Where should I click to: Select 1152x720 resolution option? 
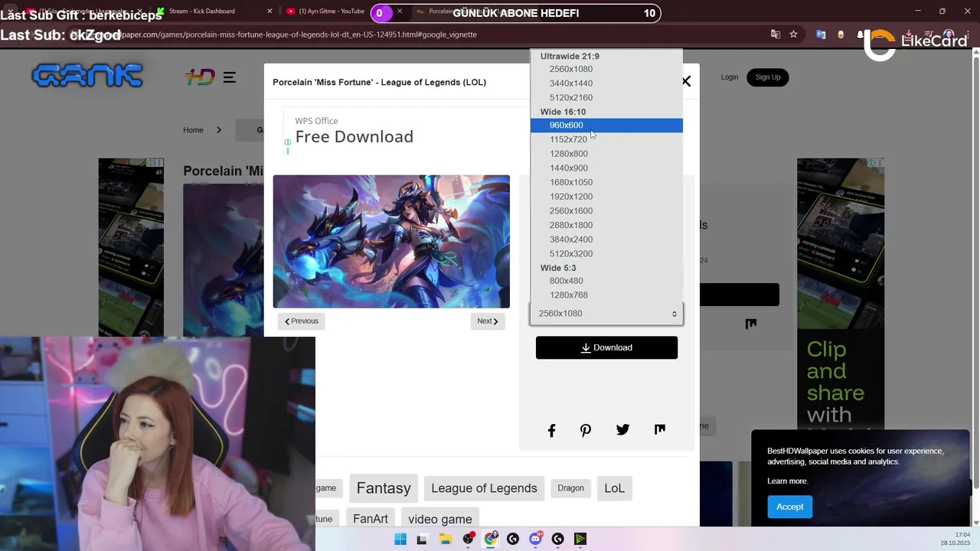606,139
